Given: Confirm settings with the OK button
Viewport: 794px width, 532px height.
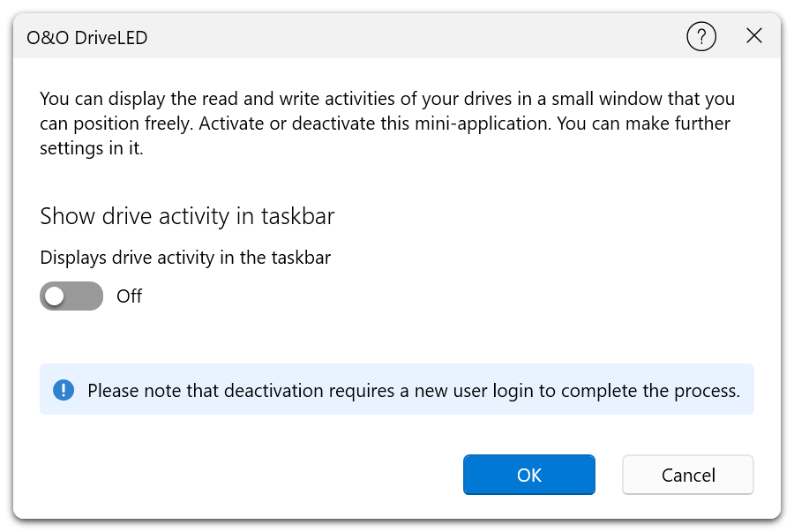Looking at the screenshot, I should tap(528, 476).
